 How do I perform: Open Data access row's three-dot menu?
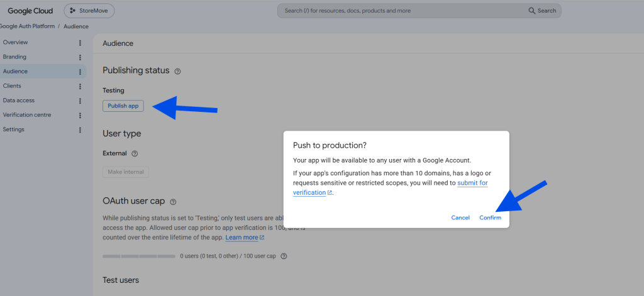[80, 101]
